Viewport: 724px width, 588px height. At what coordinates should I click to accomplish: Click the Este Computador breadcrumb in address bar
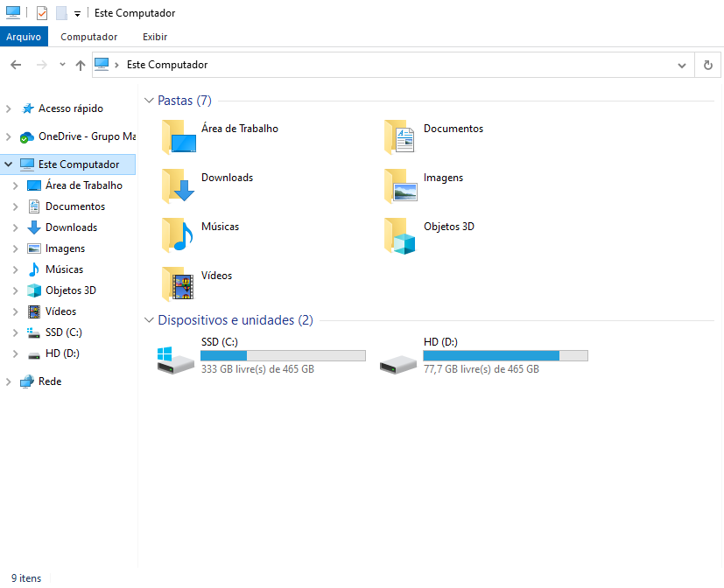(x=167, y=65)
